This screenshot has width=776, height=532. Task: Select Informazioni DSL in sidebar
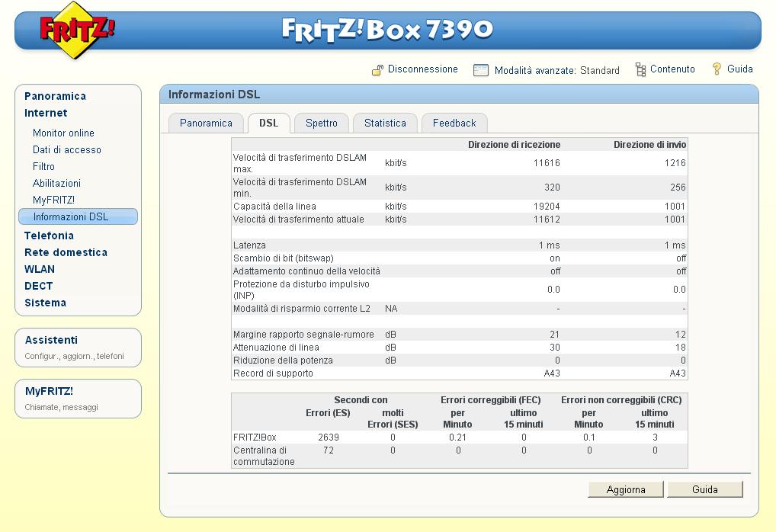79,216
